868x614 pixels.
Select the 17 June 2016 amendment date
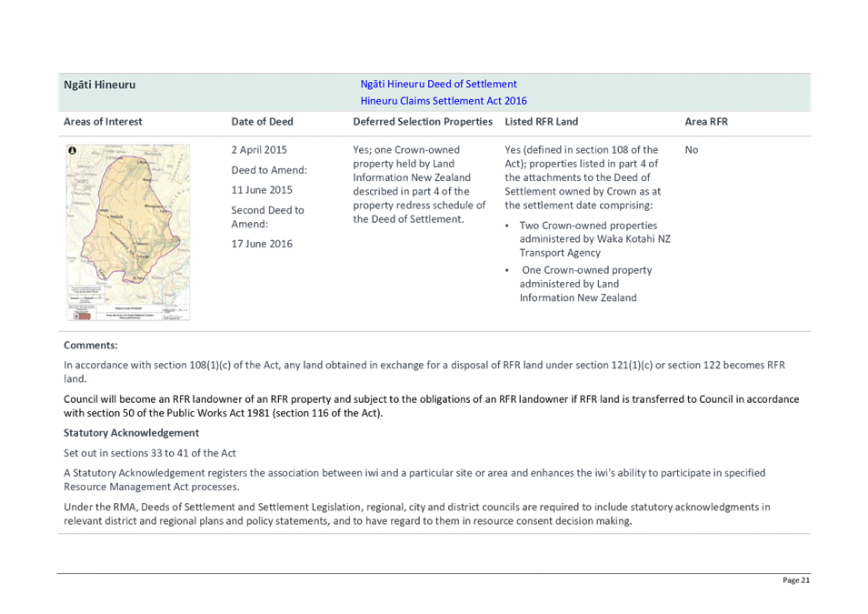click(x=262, y=244)
